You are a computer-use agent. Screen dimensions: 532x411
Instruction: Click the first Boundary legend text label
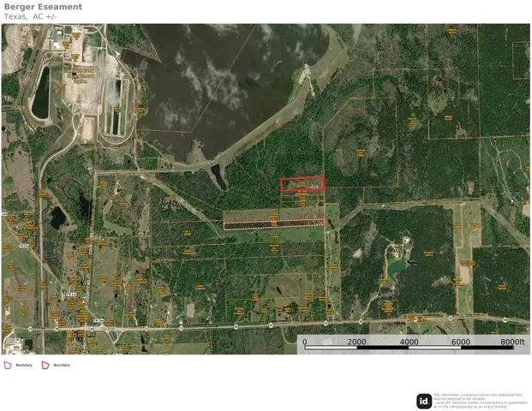click(x=24, y=366)
